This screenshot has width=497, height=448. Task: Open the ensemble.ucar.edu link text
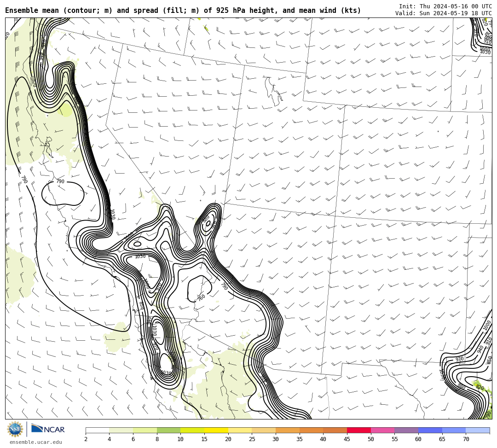point(36,442)
